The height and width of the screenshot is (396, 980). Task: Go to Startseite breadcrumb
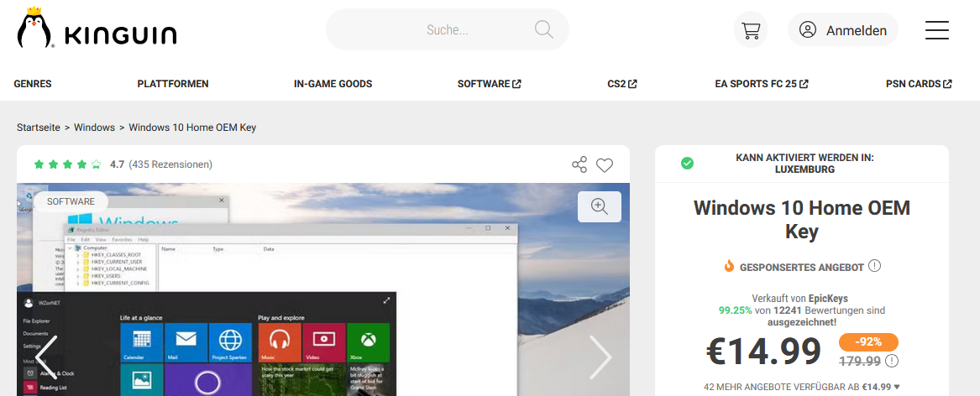[39, 128]
